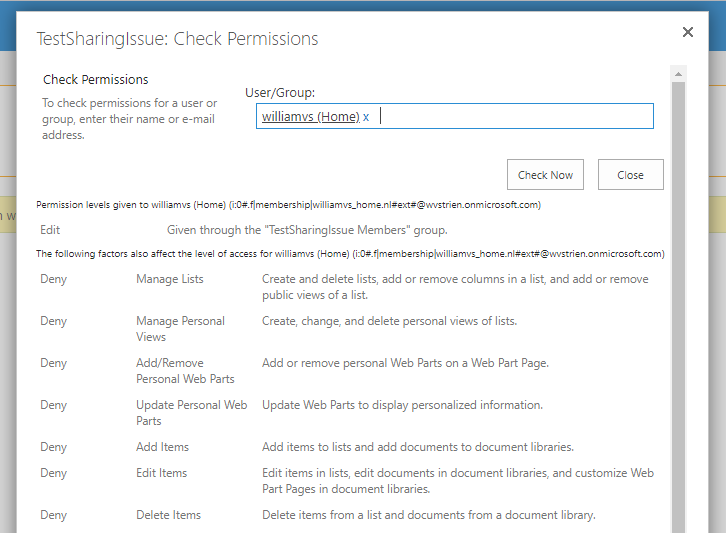Screen dimensions: 726x533
Task: Click the Add Items permission row
Action: click(162, 447)
